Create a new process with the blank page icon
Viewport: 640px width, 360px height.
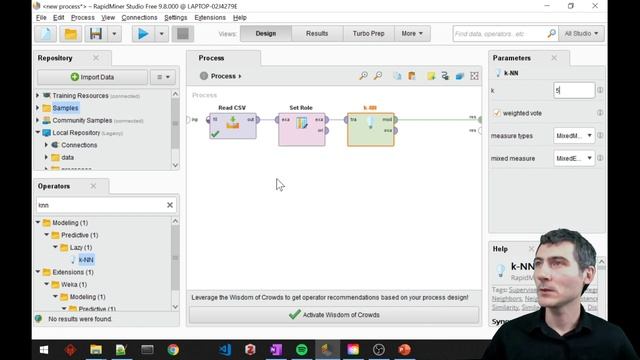(x=45, y=34)
